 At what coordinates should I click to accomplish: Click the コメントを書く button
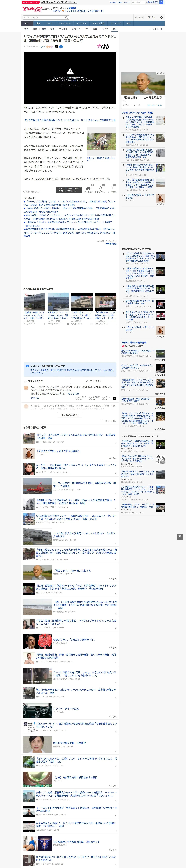coord(93,381)
